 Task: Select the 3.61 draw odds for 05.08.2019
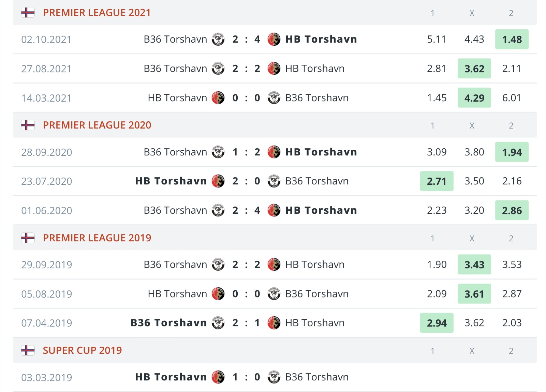coord(474,294)
